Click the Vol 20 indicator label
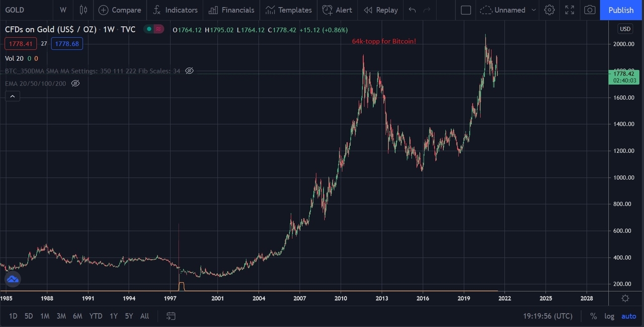The width and height of the screenshot is (644, 327). [15, 58]
